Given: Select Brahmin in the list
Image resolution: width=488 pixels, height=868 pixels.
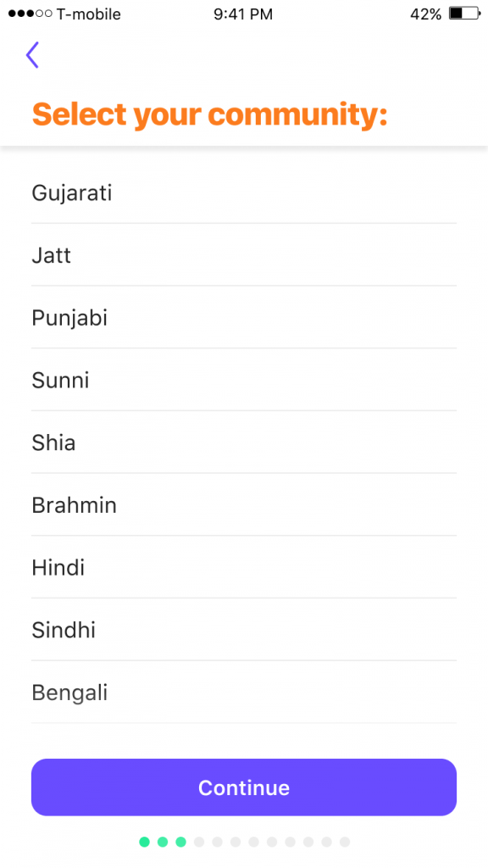Looking at the screenshot, I should coord(244,505).
